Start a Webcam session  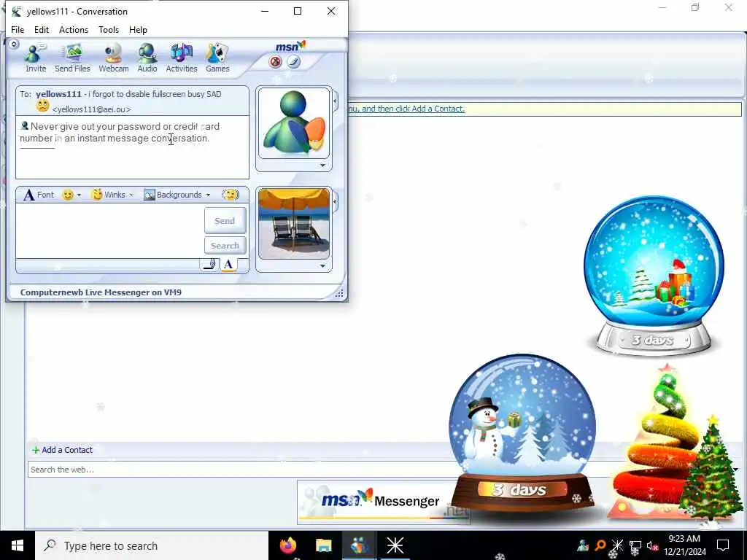(113, 58)
